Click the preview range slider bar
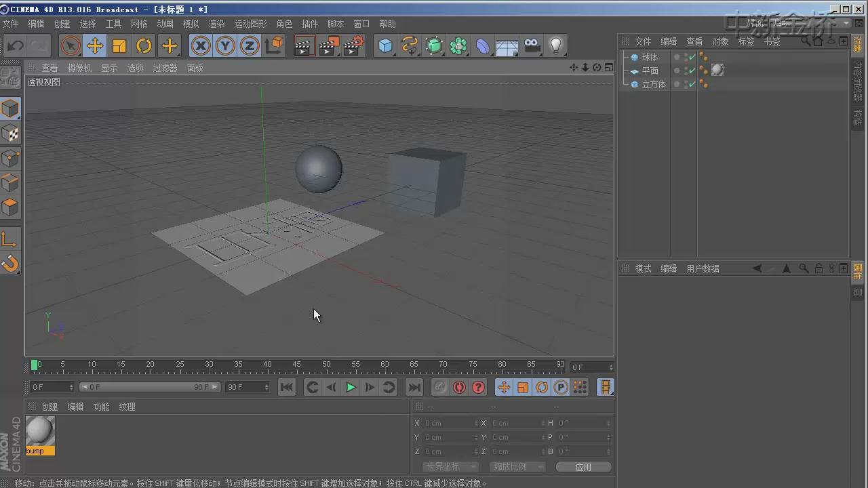This screenshot has height=488, width=868. [150, 387]
